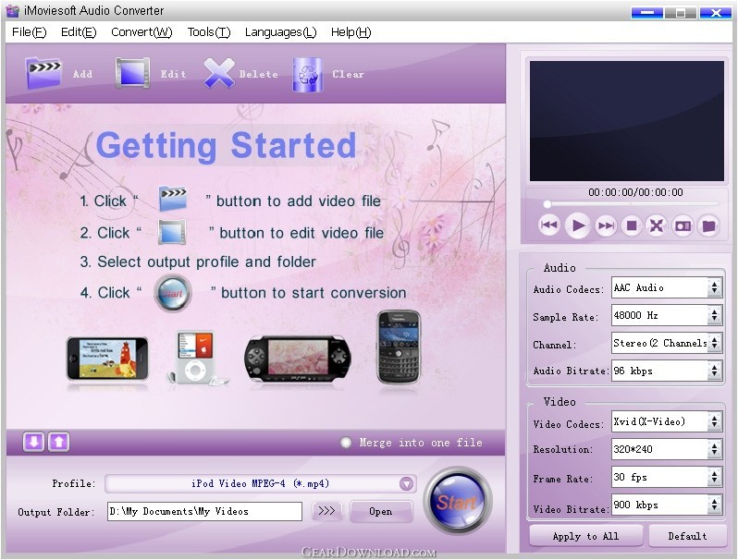The width and height of the screenshot is (738, 560).
Task: Click the Apply to All button
Action: point(586,536)
